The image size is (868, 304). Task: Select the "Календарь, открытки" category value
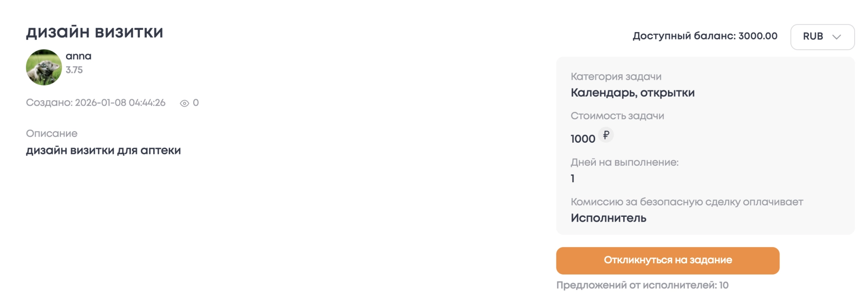tap(632, 93)
